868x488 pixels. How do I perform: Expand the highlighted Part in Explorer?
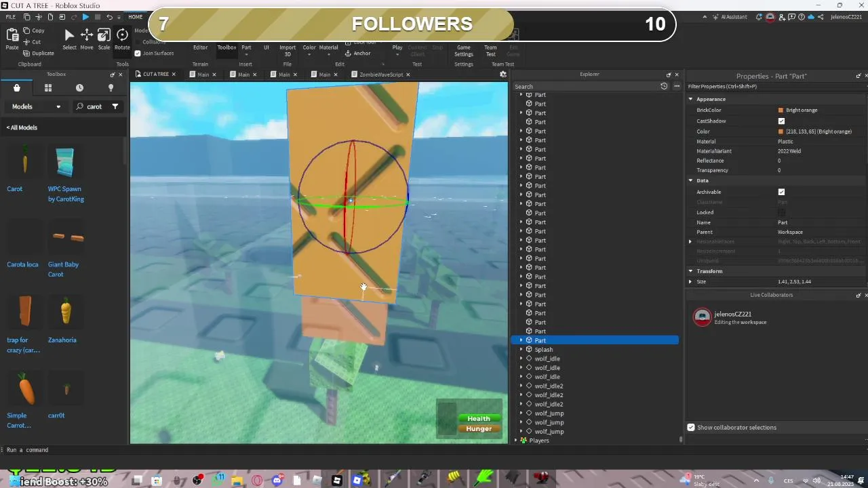click(x=521, y=340)
